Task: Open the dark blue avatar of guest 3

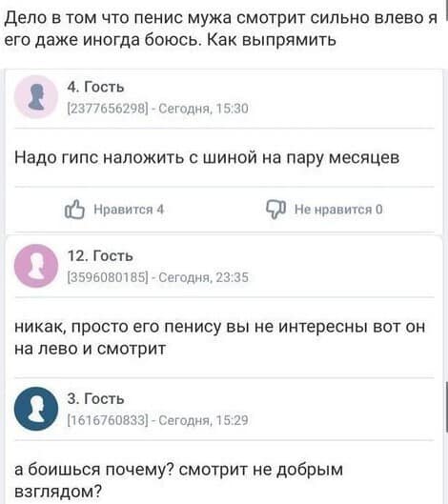Action: (36, 409)
